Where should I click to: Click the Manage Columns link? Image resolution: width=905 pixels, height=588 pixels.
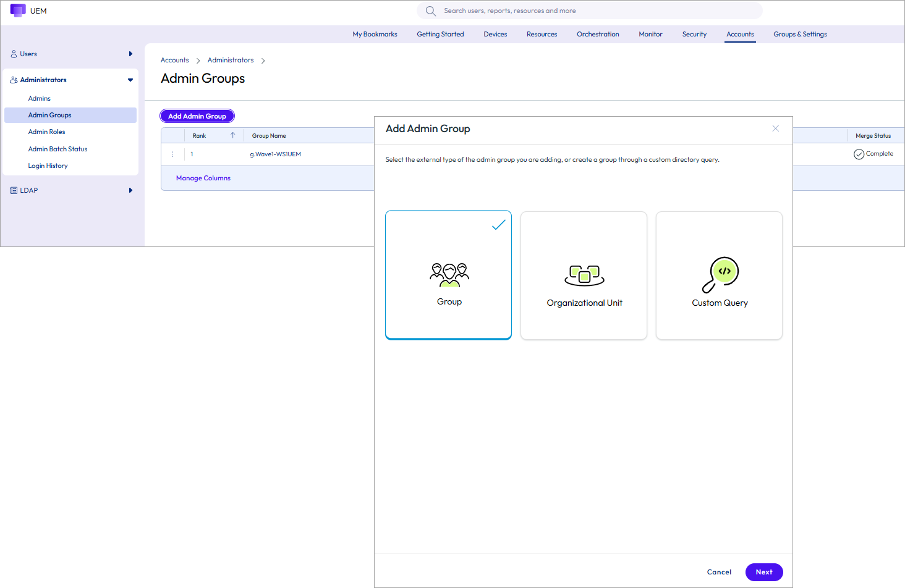pyautogui.click(x=203, y=178)
